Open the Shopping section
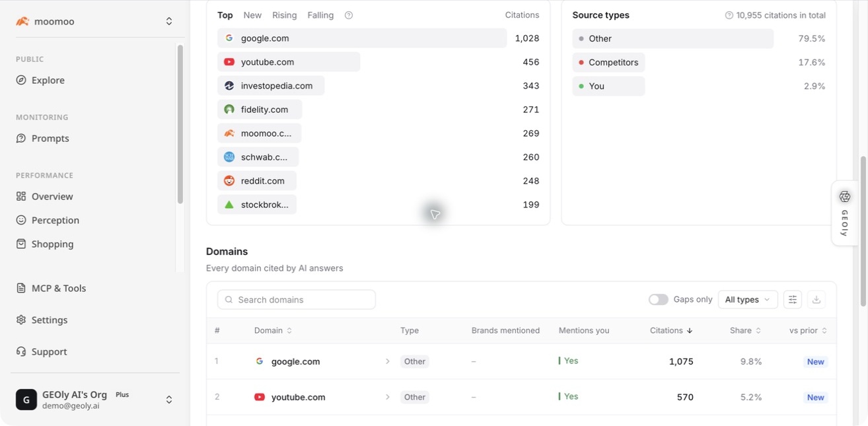 pyautogui.click(x=52, y=244)
